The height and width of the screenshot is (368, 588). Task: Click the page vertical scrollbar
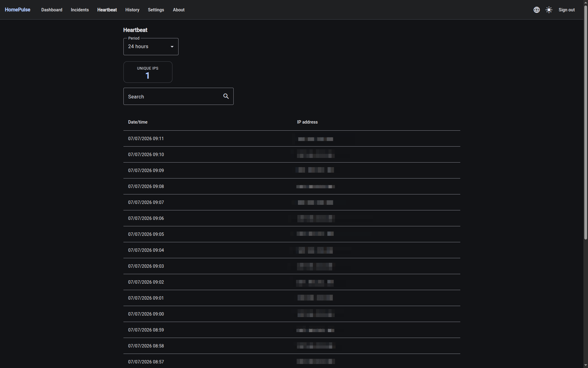[x=586, y=123]
